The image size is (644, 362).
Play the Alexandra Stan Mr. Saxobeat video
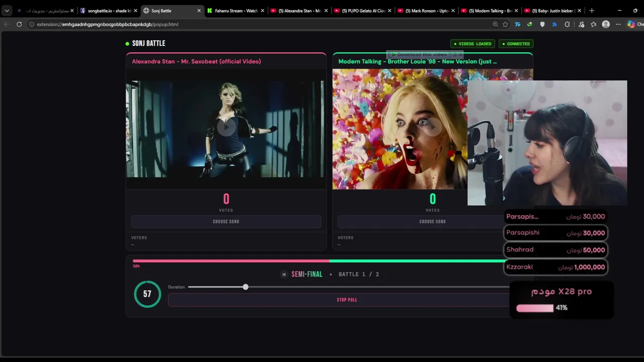[226, 128]
